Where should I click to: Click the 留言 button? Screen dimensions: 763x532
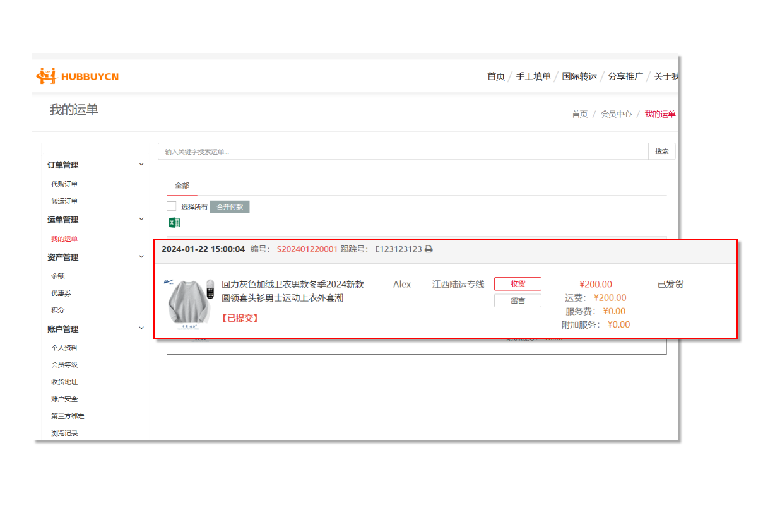click(518, 301)
